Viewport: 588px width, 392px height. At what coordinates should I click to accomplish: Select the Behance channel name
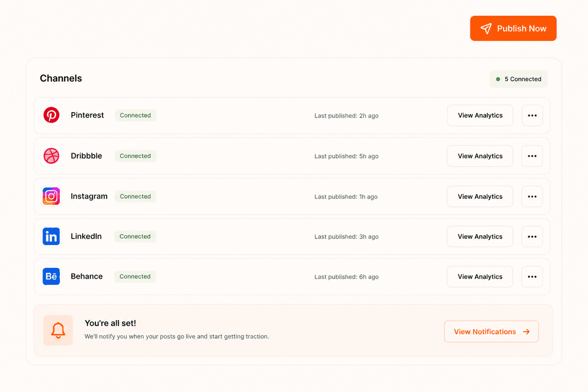pos(87,277)
